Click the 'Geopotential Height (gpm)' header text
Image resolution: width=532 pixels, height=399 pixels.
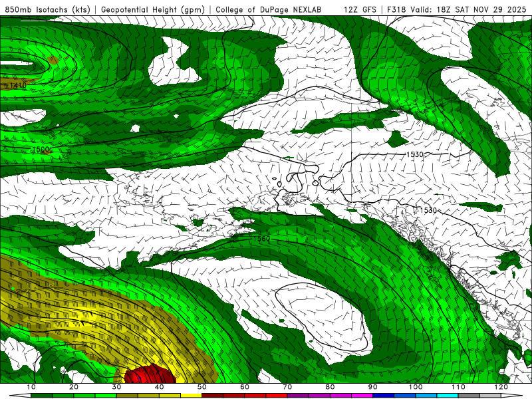(153, 9)
